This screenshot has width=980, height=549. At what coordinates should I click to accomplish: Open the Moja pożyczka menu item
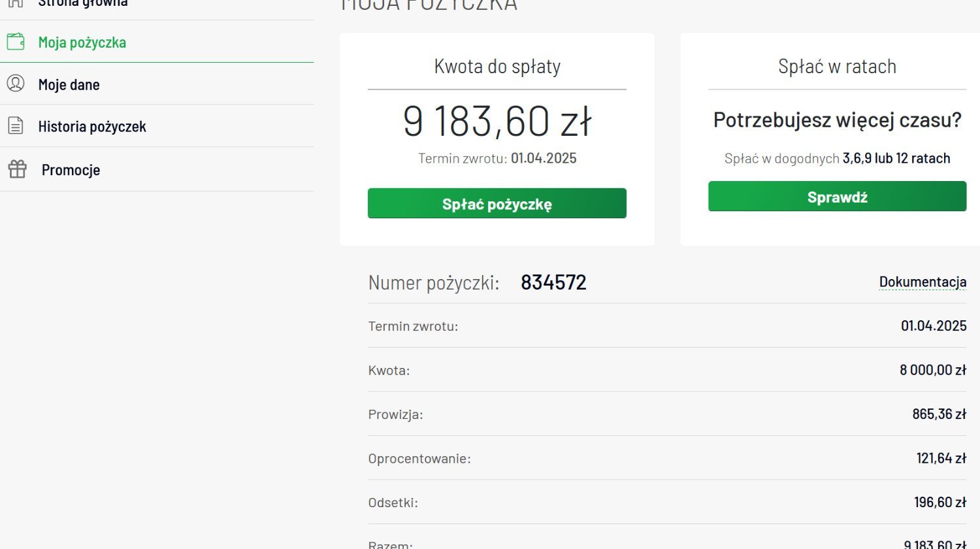pos(82,42)
